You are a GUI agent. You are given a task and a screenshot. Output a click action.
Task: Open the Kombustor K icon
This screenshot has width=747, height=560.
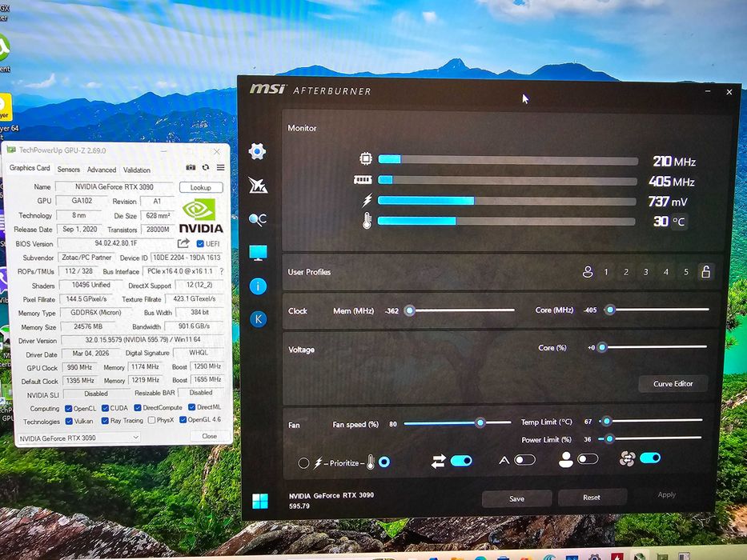click(x=259, y=318)
